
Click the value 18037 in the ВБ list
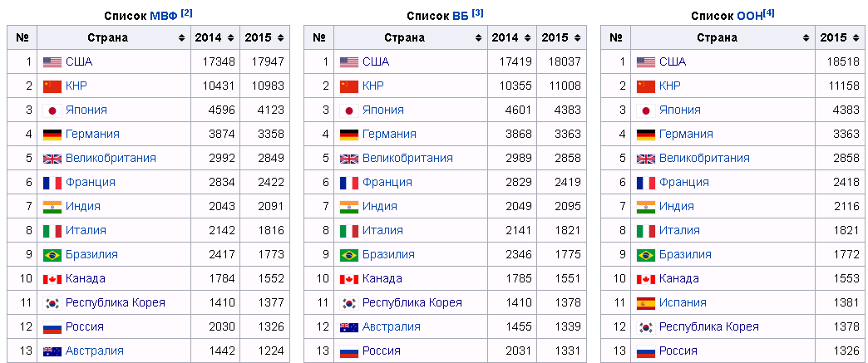565,62
